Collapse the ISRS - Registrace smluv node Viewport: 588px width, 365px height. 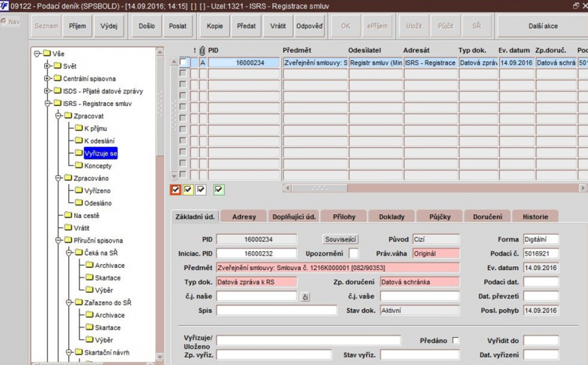[x=47, y=103]
